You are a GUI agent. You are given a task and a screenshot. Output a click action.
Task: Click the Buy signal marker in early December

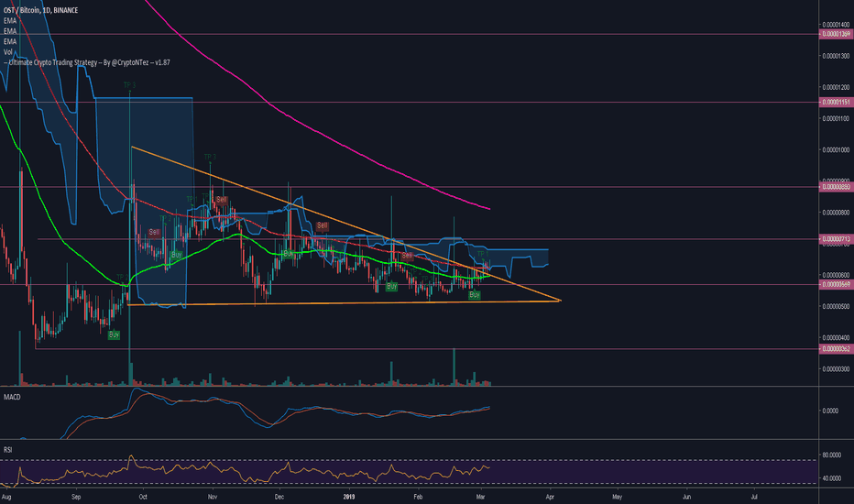pos(288,254)
